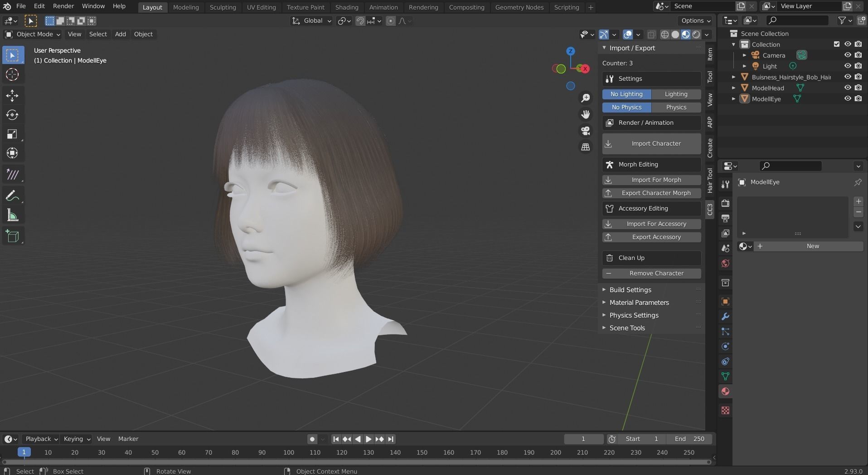Screen dimensions: 868x475
Task: Click the End frame 250 field
Action: point(689,439)
